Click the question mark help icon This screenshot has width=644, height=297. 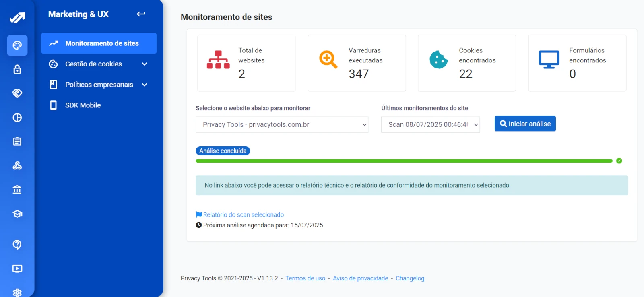[17, 244]
